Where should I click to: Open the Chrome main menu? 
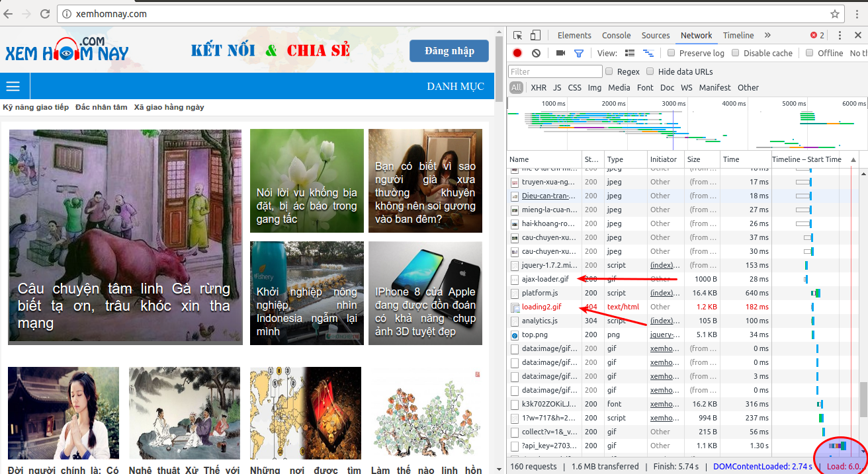pyautogui.click(x=857, y=13)
